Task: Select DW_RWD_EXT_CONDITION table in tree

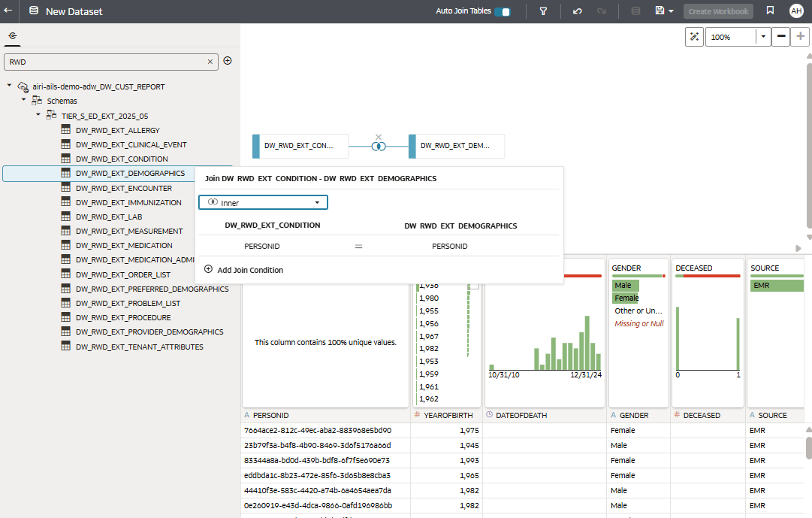Action: pos(122,159)
